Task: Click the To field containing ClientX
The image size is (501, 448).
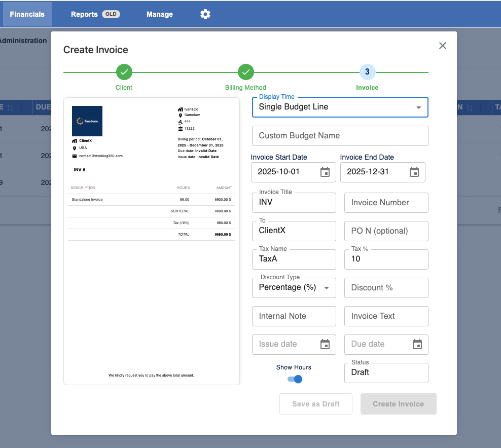Action: tap(294, 231)
